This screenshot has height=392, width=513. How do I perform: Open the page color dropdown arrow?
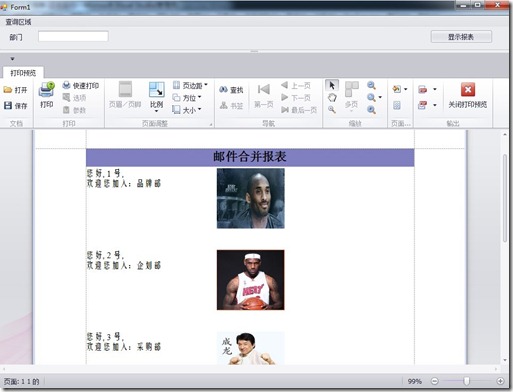point(406,89)
